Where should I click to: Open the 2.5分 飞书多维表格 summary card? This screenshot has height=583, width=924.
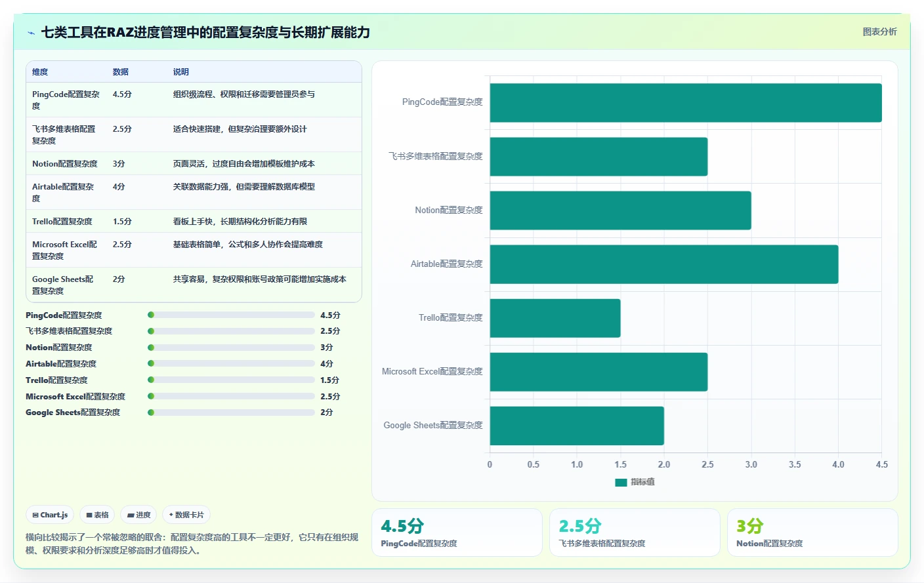[x=635, y=533]
